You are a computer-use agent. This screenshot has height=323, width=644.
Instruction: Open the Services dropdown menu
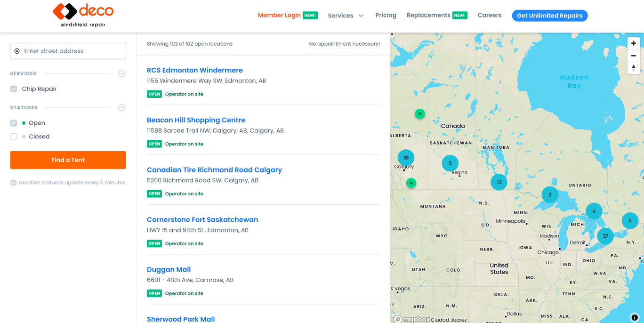346,15
